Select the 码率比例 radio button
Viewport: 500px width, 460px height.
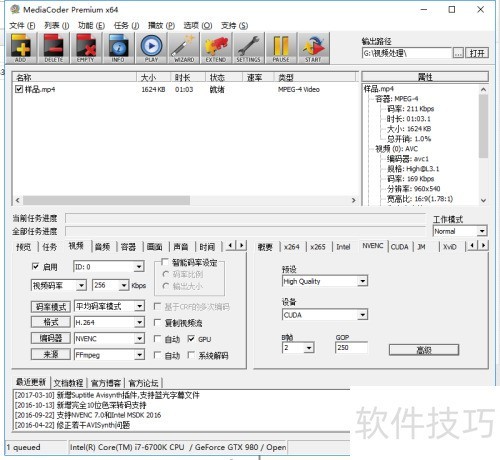[x=166, y=274]
